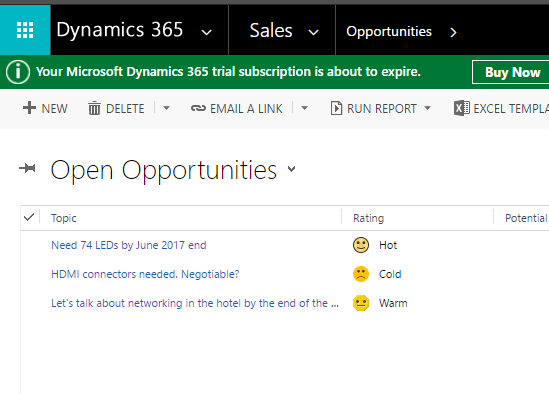Expand the Sales area chevron dropdown

click(313, 33)
